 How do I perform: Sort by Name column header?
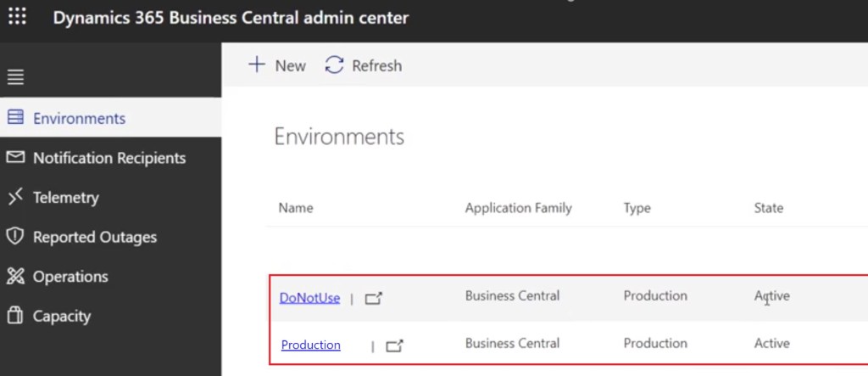[x=296, y=208]
